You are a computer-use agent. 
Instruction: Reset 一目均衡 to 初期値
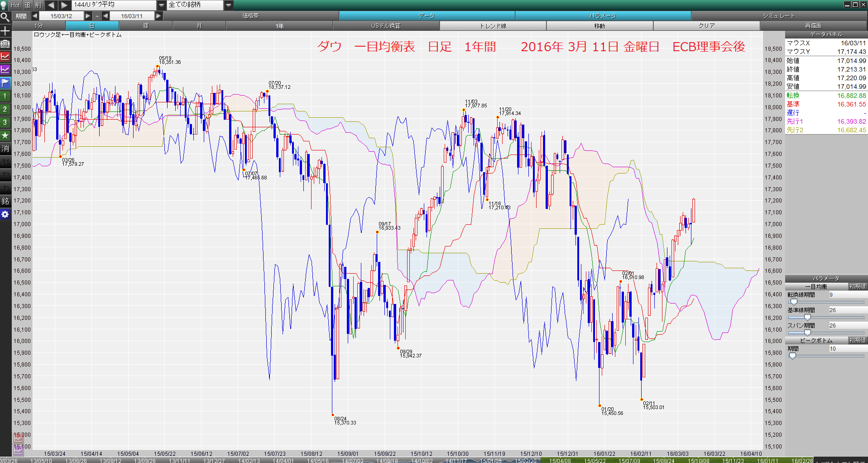tap(858, 286)
